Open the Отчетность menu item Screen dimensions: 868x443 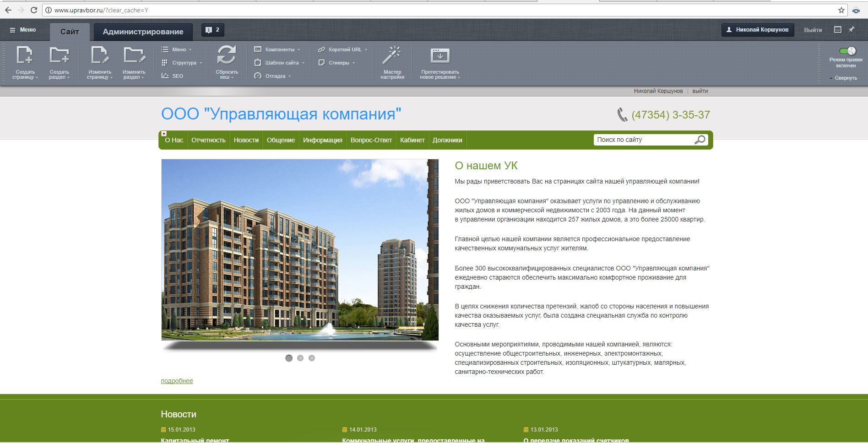pos(208,140)
